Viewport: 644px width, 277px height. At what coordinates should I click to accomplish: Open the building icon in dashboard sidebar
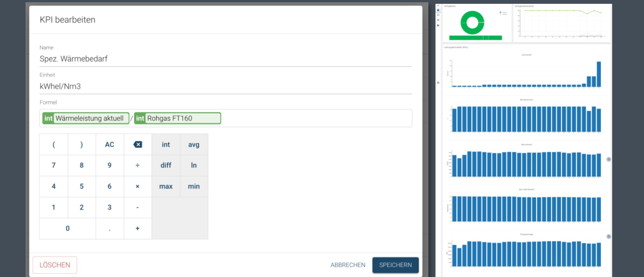(438, 25)
